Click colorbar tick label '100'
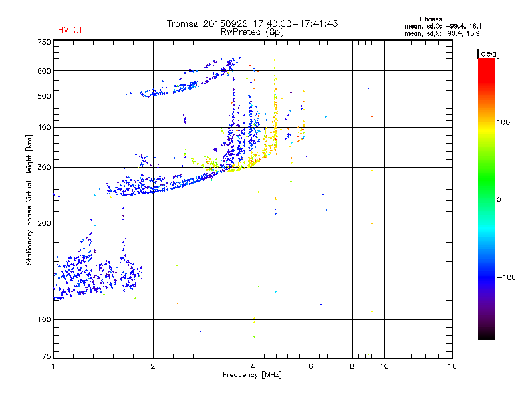Screen dimensions: 532x399 503,122
